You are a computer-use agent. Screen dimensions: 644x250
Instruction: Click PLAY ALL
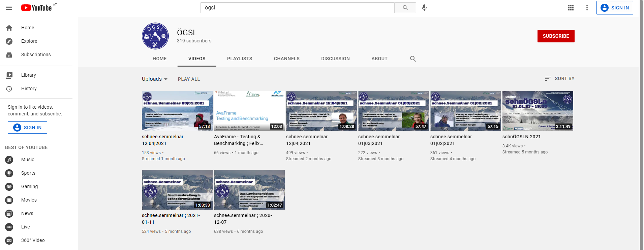coord(189,79)
